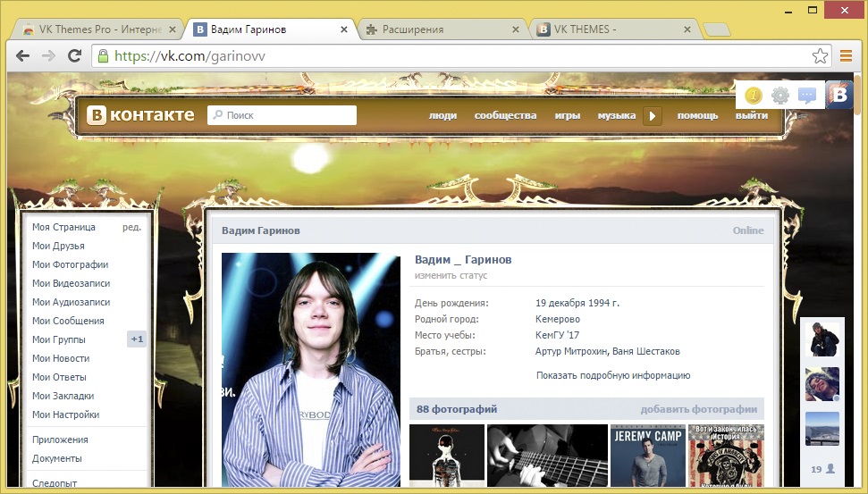
Task: Click the second friend avatar in right panel
Action: (822, 384)
